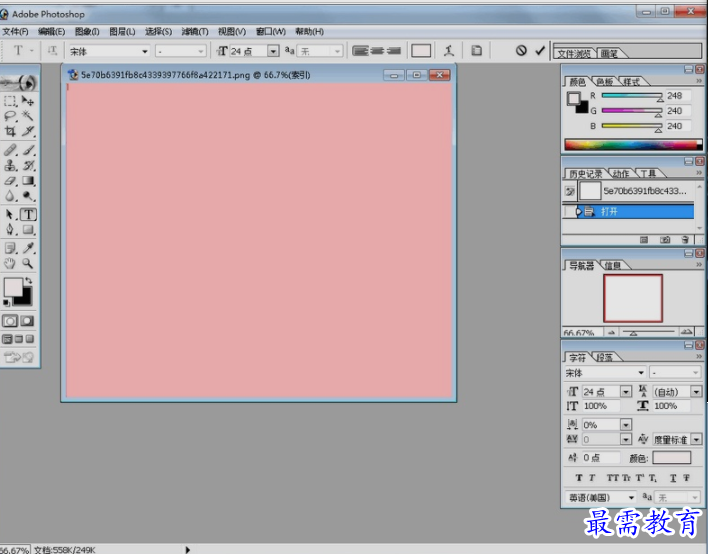
Task: Select the Clone Stamp tool
Action: (10, 165)
